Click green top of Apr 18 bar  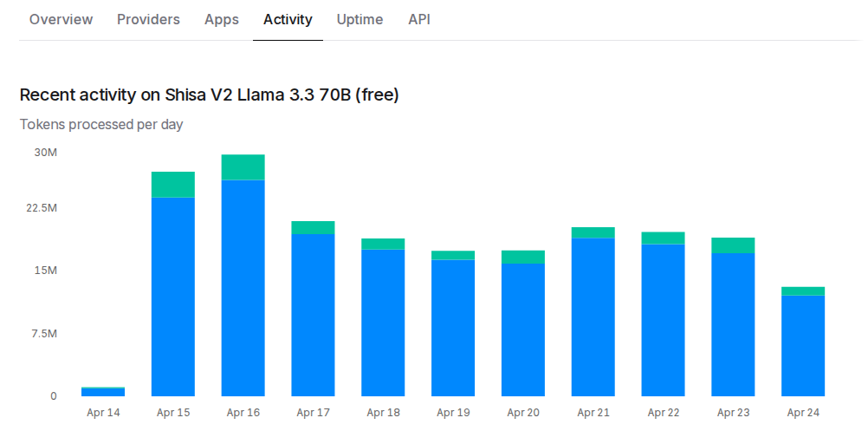[x=383, y=244]
